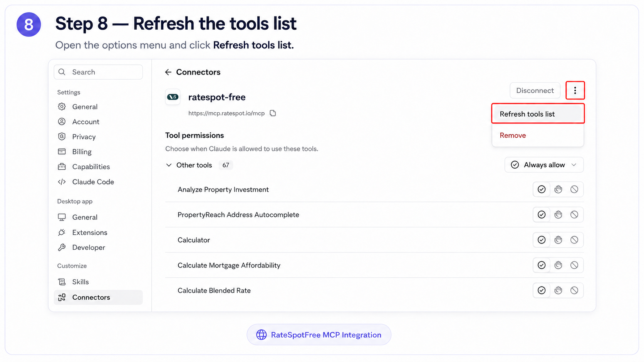
Task: Select Remove from the options menu
Action: 513,135
